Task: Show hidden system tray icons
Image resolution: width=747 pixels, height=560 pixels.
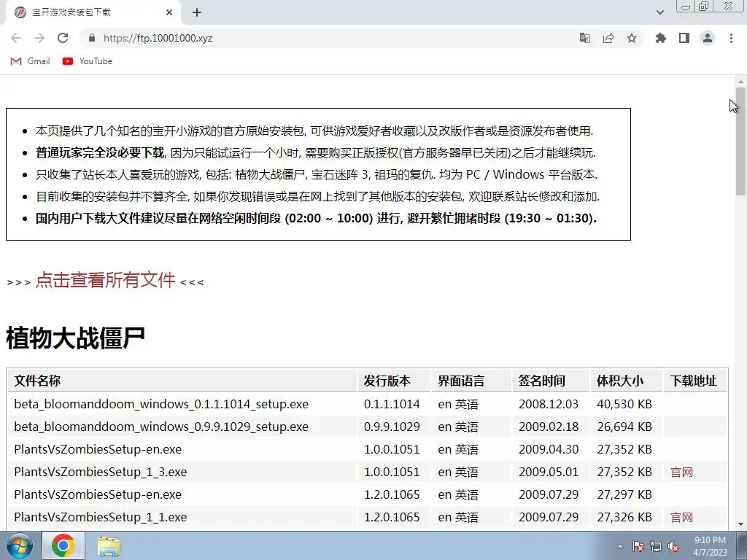Action: click(620, 546)
